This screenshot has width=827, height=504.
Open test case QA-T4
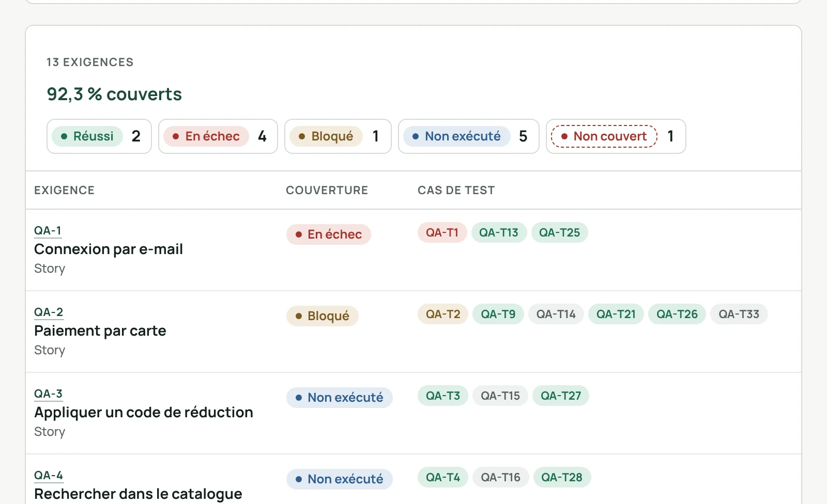[x=443, y=477]
